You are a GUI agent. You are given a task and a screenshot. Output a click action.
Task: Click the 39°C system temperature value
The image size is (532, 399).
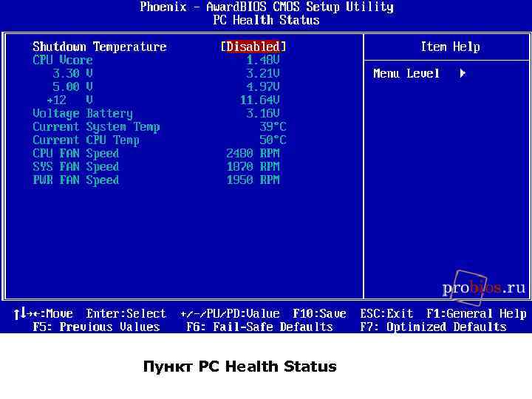pyautogui.click(x=273, y=126)
